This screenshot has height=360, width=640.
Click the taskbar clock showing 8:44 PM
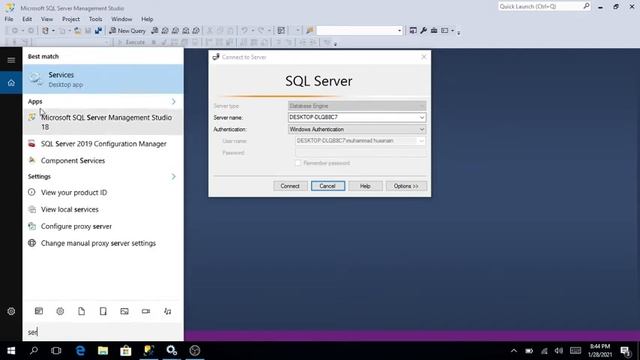pos(600,351)
